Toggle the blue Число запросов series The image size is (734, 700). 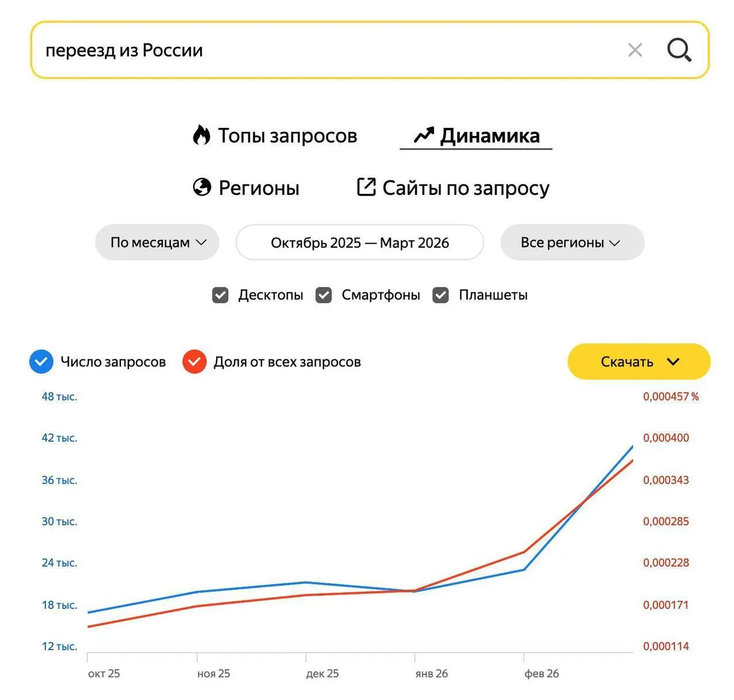tap(41, 362)
